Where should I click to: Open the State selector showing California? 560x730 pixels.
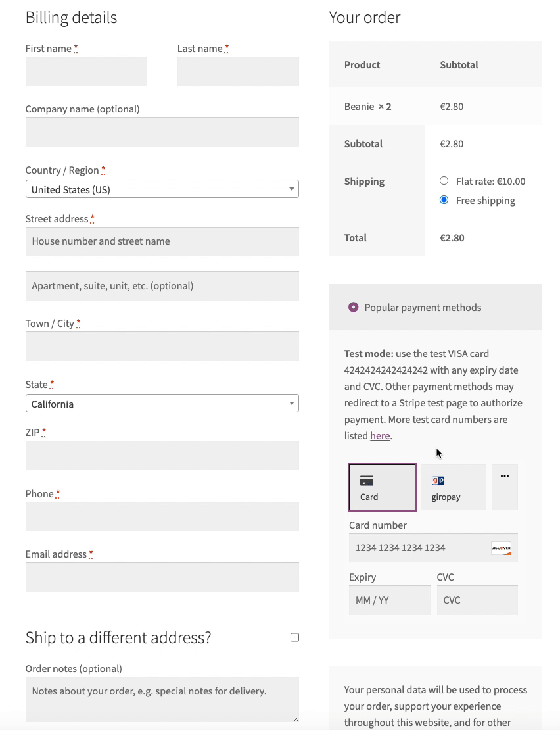pos(162,402)
